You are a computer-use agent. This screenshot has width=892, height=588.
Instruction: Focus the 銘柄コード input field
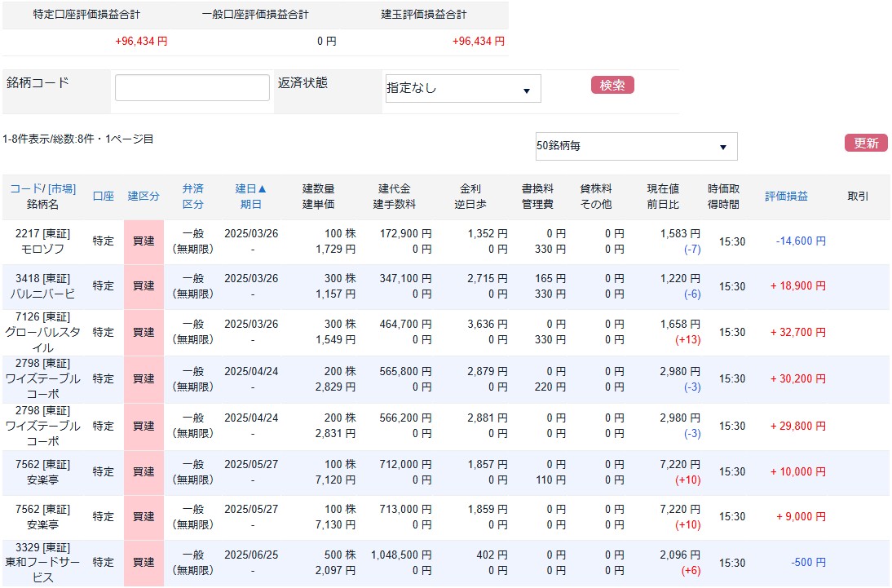(192, 87)
